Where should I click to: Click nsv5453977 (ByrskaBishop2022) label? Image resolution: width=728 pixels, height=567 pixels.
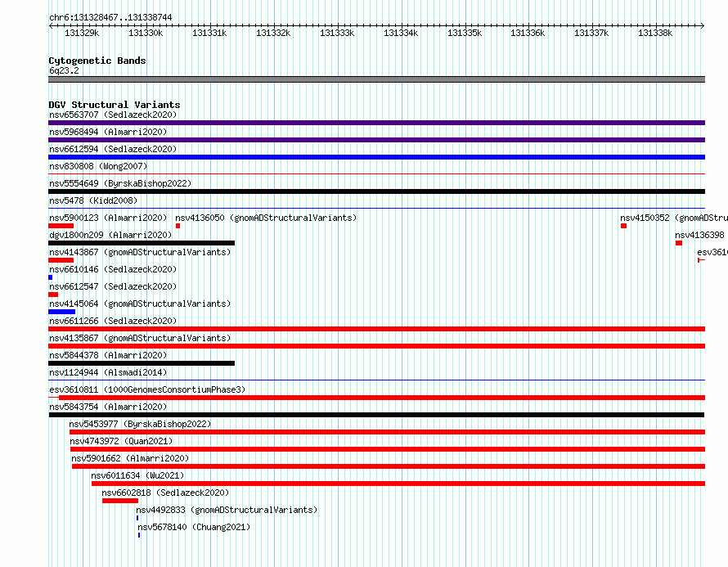click(x=140, y=424)
